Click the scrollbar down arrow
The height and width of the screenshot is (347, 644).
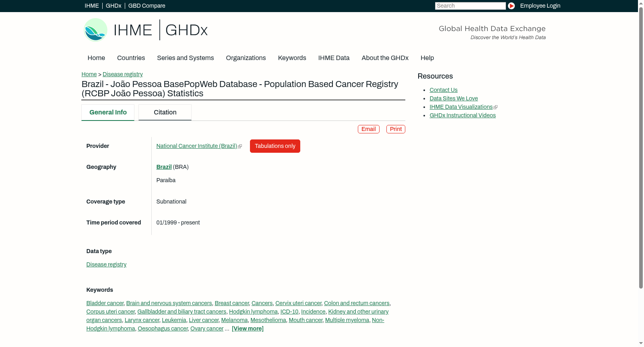[x=641, y=344]
